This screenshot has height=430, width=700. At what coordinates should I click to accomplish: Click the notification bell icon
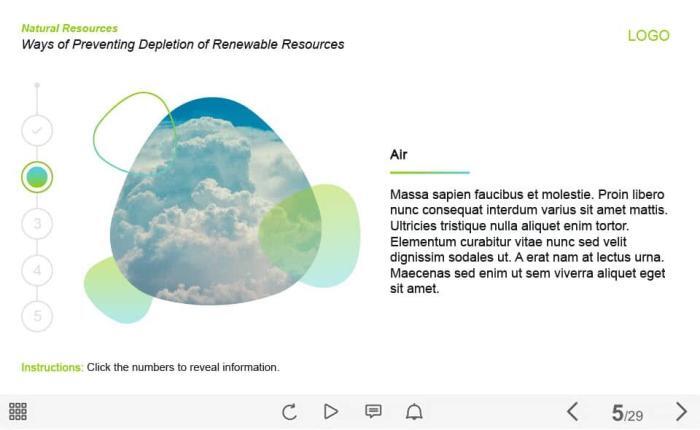414,411
